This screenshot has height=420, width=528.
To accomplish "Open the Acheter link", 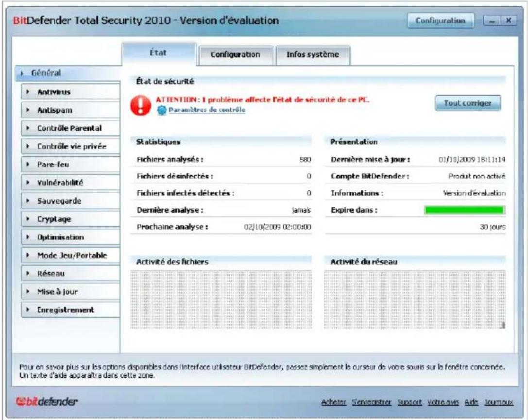I will pos(333,402).
